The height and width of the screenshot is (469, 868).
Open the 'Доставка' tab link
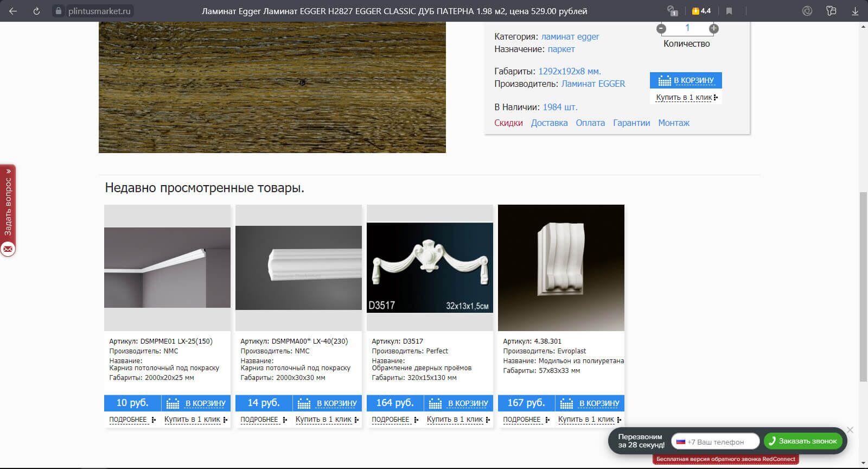pos(549,123)
